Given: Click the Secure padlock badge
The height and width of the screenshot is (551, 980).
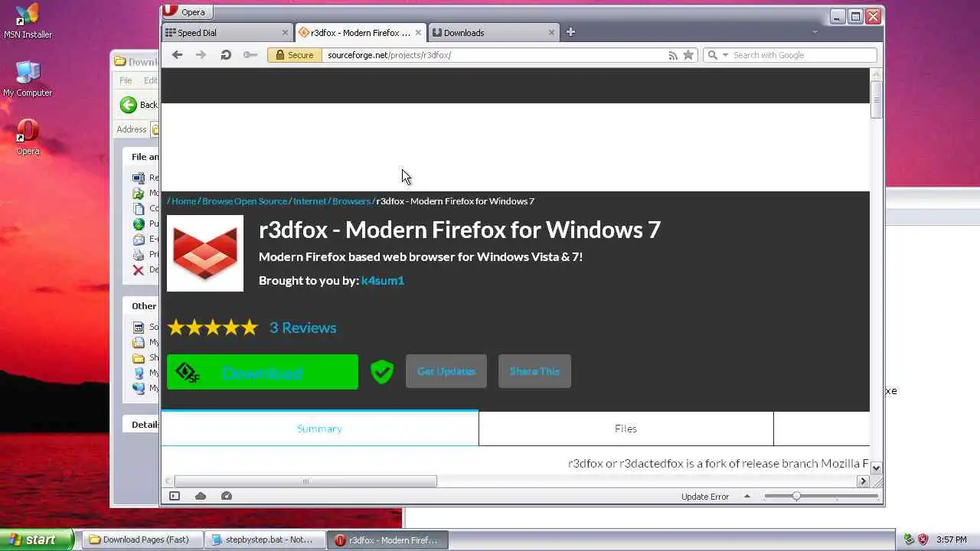Looking at the screenshot, I should 295,55.
